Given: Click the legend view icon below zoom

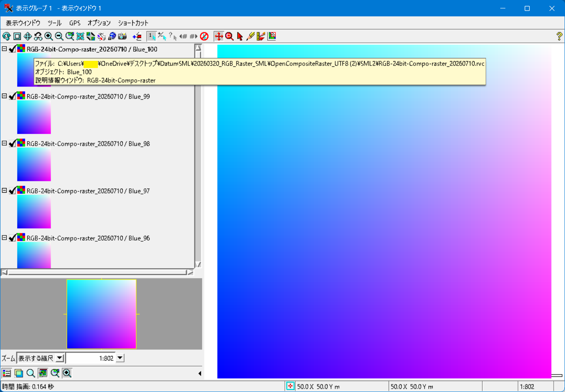Looking at the screenshot, I should pyautogui.click(x=7, y=373).
